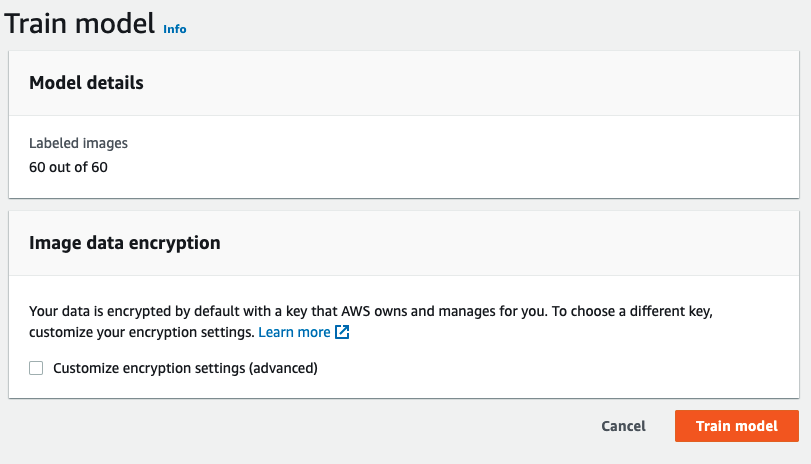Screen dimensions: 811x464
Task: Click the Image data encryption heading
Action: coord(125,243)
